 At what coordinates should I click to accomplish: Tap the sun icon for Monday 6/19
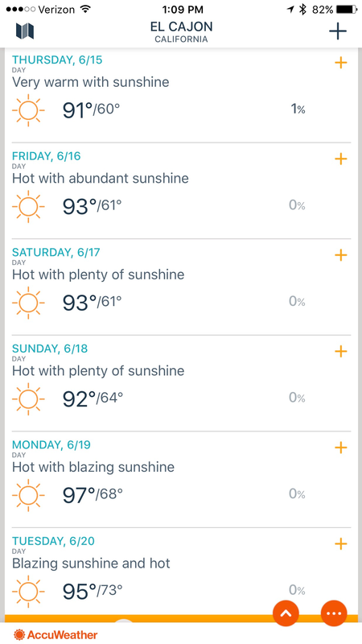click(28, 495)
